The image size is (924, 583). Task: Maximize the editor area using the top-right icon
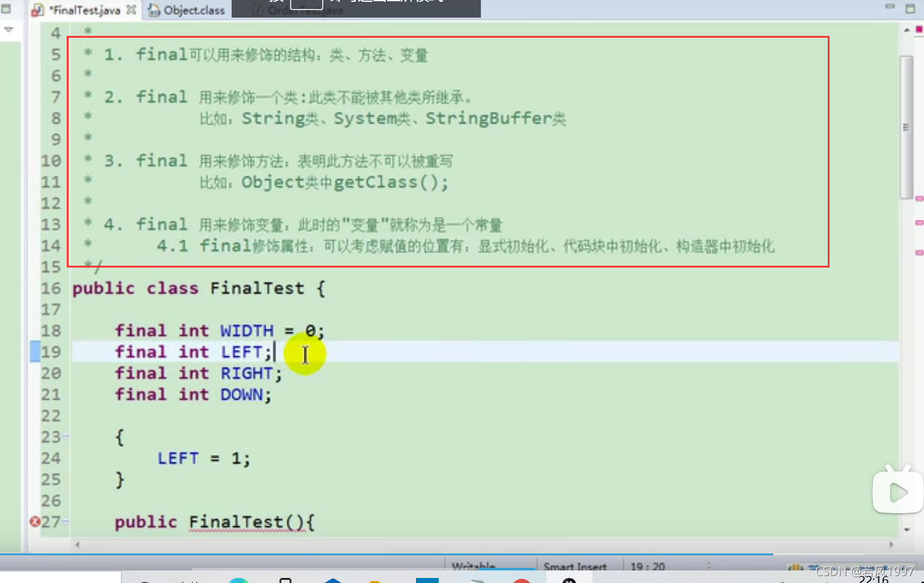(x=910, y=8)
